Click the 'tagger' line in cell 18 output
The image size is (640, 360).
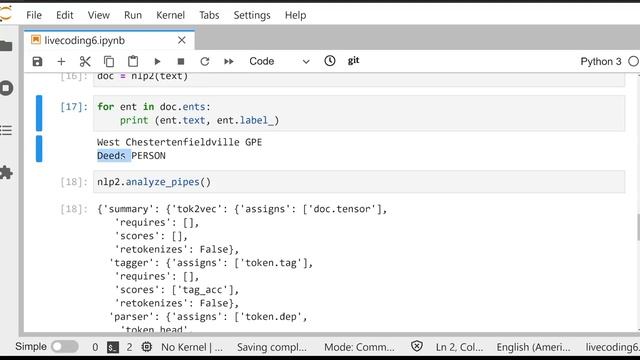click(211, 263)
